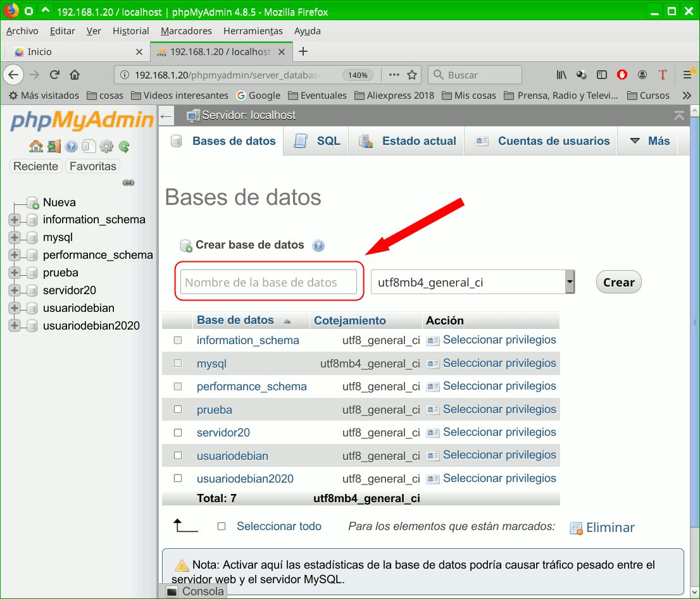This screenshot has width=700, height=599.
Task: Click bookmark star icon in address bar
Action: [412, 75]
